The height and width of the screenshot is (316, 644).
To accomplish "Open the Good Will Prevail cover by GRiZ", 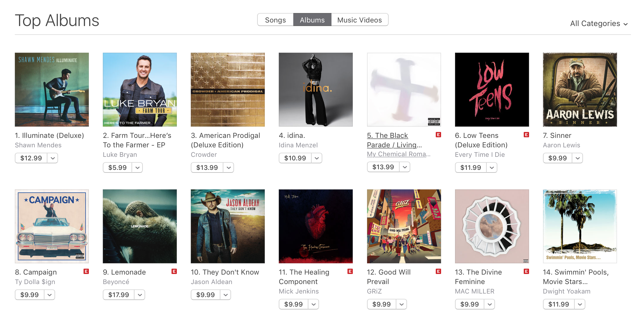I will [404, 226].
